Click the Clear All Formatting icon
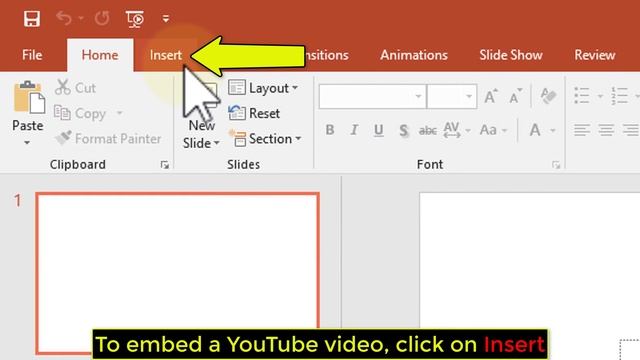 pyautogui.click(x=548, y=96)
